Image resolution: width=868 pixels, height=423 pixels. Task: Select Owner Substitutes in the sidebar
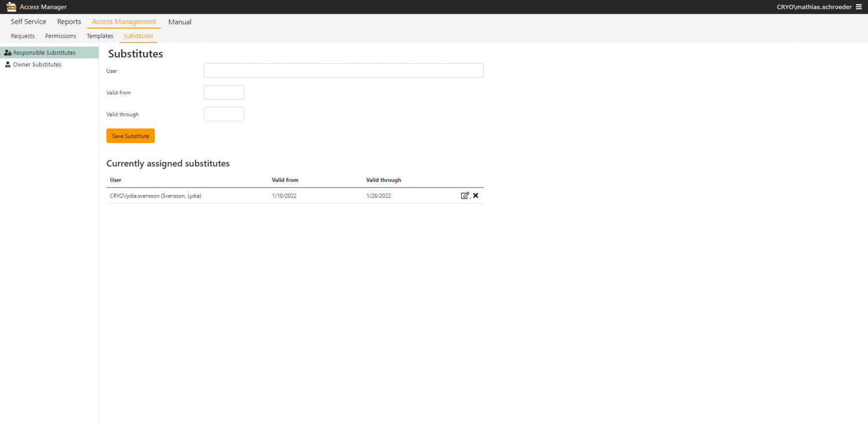37,65
